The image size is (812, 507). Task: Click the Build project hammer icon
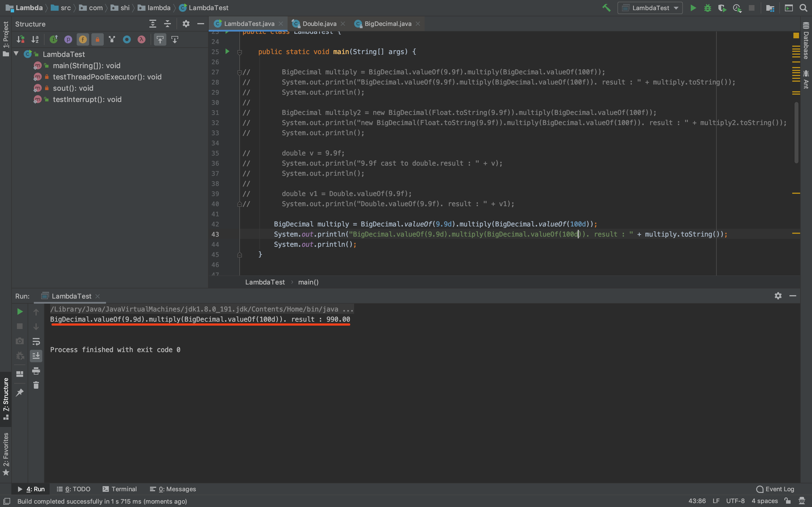(x=606, y=8)
